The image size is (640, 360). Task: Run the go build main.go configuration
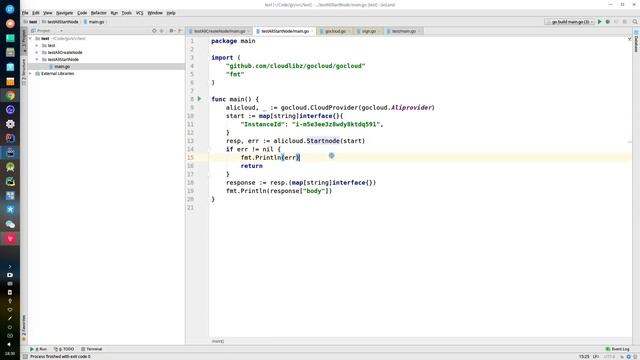coord(600,22)
